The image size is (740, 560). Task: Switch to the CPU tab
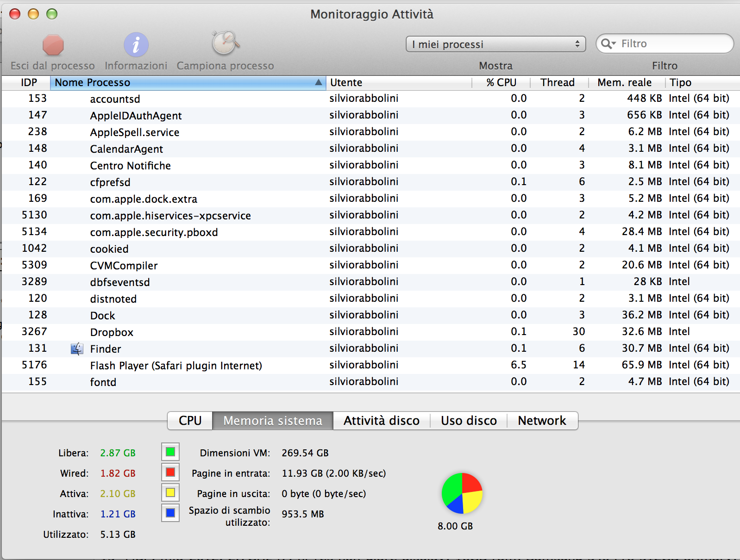tap(190, 421)
